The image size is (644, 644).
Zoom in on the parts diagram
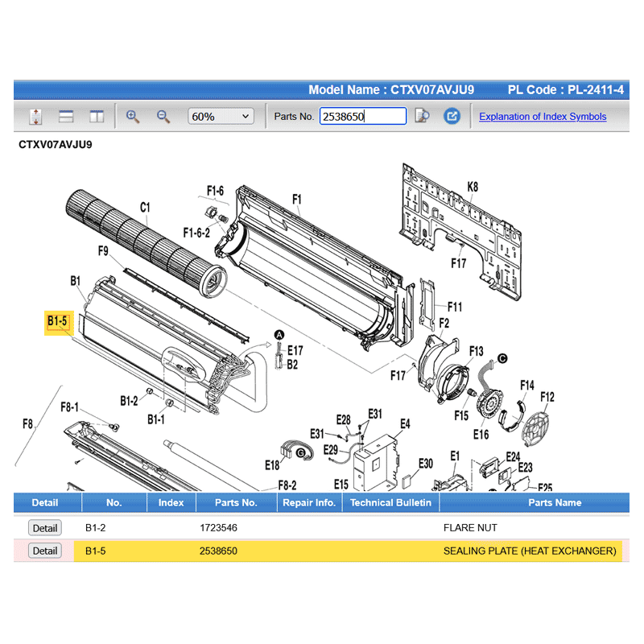[x=133, y=117]
